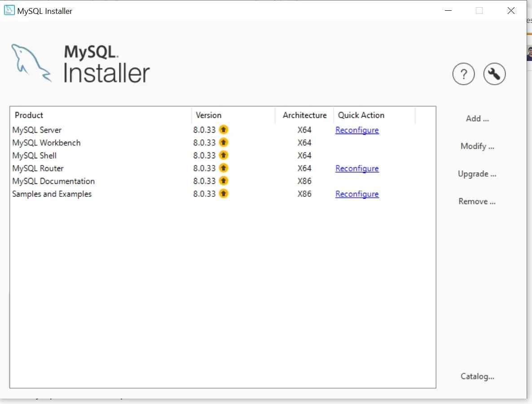The image size is (532, 404).
Task: Close the MySQL Installer window
Action: (511, 10)
